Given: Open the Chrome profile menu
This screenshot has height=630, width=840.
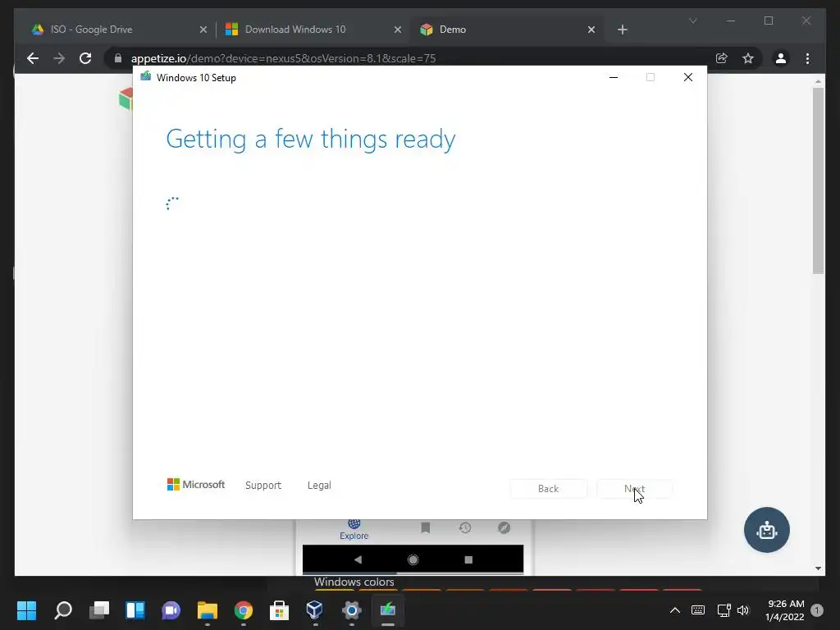Looking at the screenshot, I should 781,58.
